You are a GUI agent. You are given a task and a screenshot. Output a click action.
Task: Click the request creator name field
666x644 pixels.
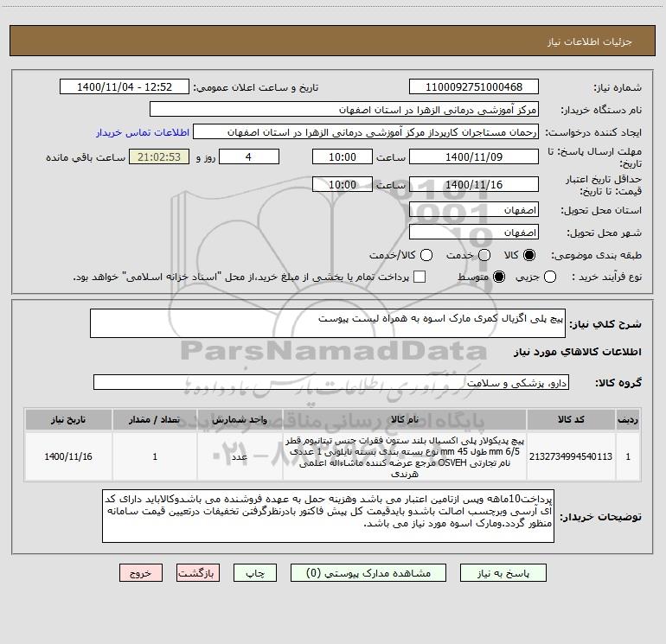[366, 132]
